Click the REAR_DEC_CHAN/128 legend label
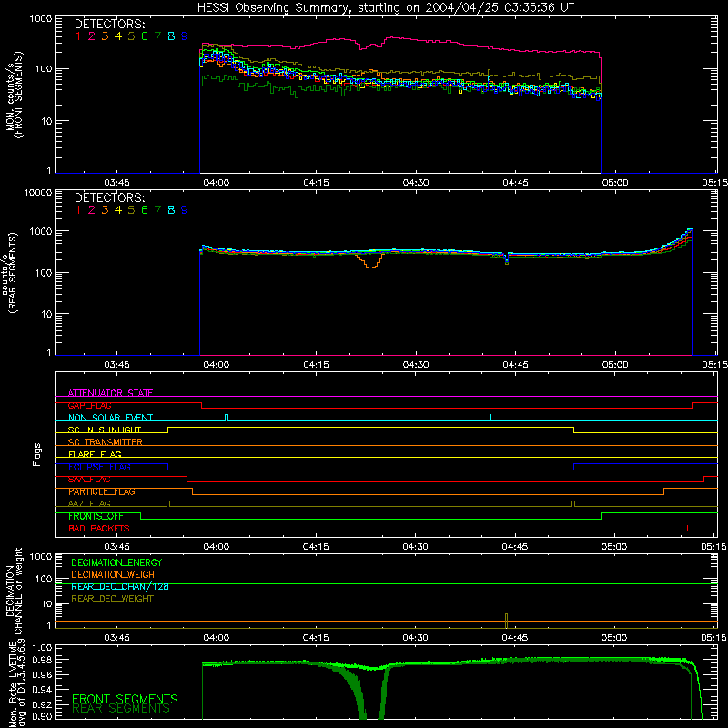728x728 pixels. [x=120, y=586]
